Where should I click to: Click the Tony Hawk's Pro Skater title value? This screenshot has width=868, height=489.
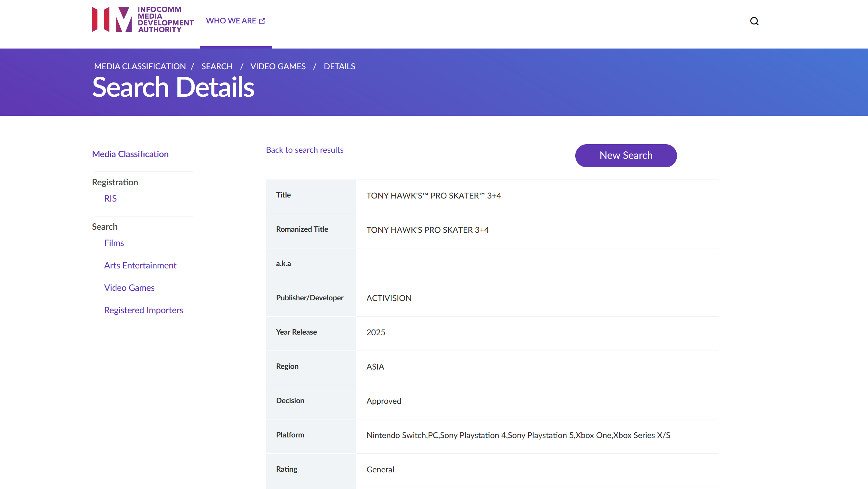pyautogui.click(x=433, y=196)
